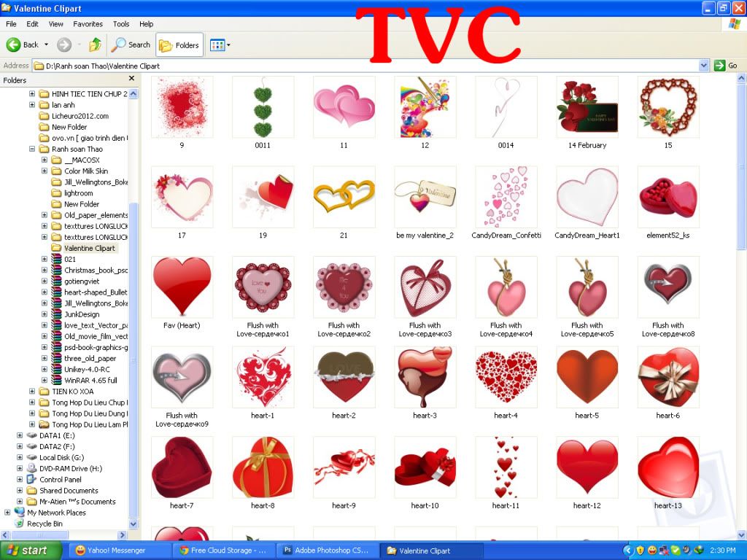Image resolution: width=747 pixels, height=560 pixels.
Task: Open the Tools menu
Action: tap(121, 24)
